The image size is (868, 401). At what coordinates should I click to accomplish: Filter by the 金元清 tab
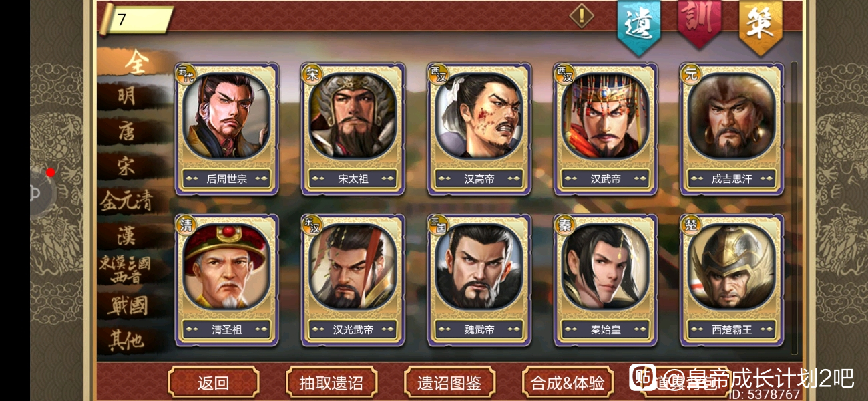point(127,200)
